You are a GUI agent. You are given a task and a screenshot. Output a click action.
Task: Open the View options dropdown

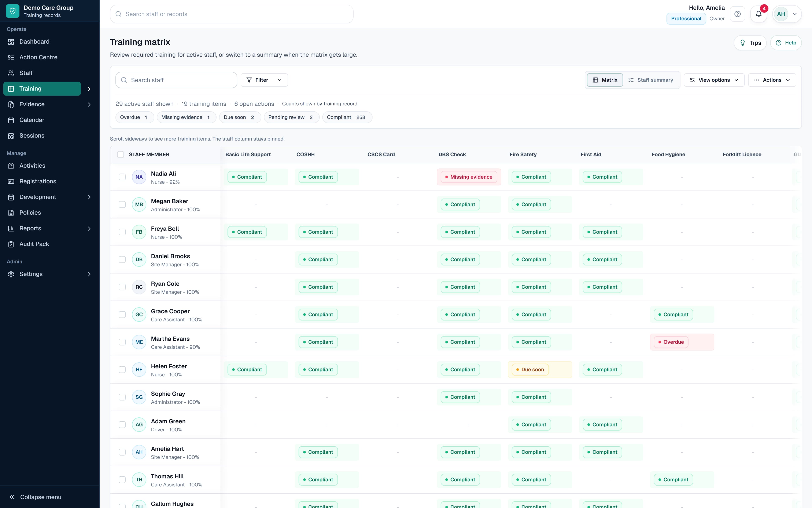click(x=714, y=80)
